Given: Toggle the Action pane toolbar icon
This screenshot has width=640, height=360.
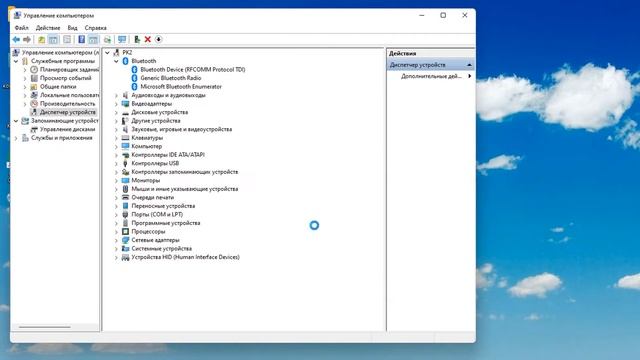Looking at the screenshot, I should point(93,40).
